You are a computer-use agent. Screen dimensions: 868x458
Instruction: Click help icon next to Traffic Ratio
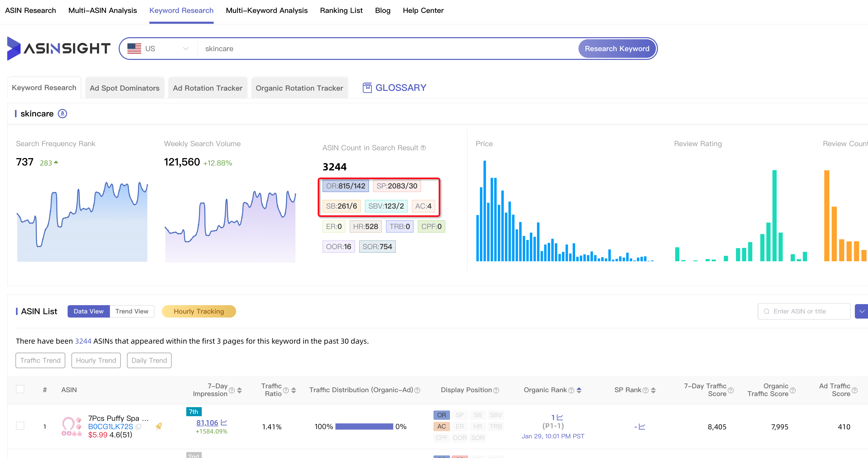point(286,390)
